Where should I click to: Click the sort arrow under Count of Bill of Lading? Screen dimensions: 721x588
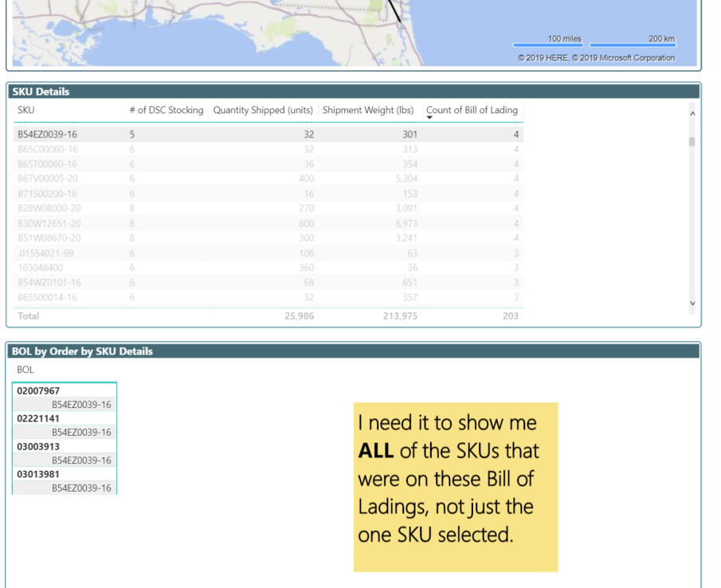pos(429,118)
